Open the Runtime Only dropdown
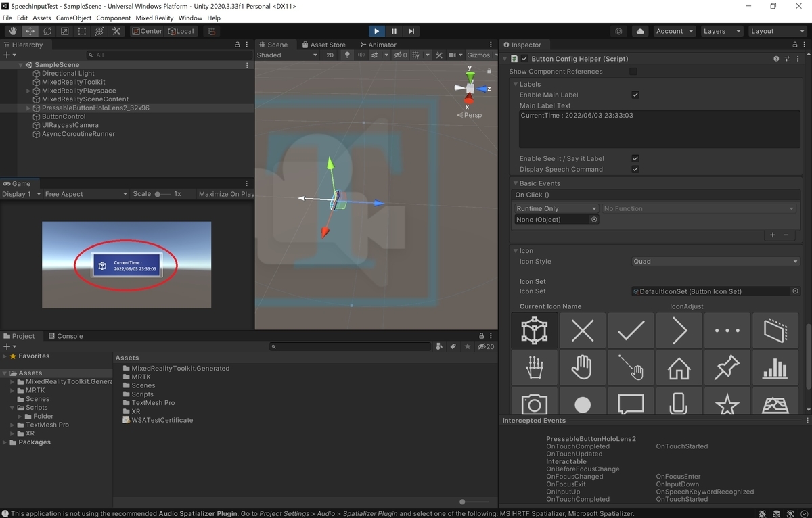Image resolution: width=812 pixels, height=518 pixels. (x=556, y=209)
